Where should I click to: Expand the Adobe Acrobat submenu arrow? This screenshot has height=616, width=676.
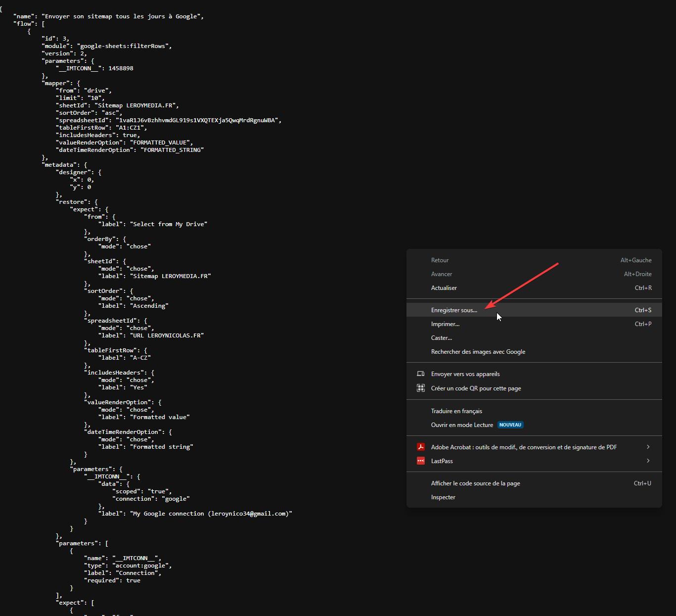pos(648,447)
